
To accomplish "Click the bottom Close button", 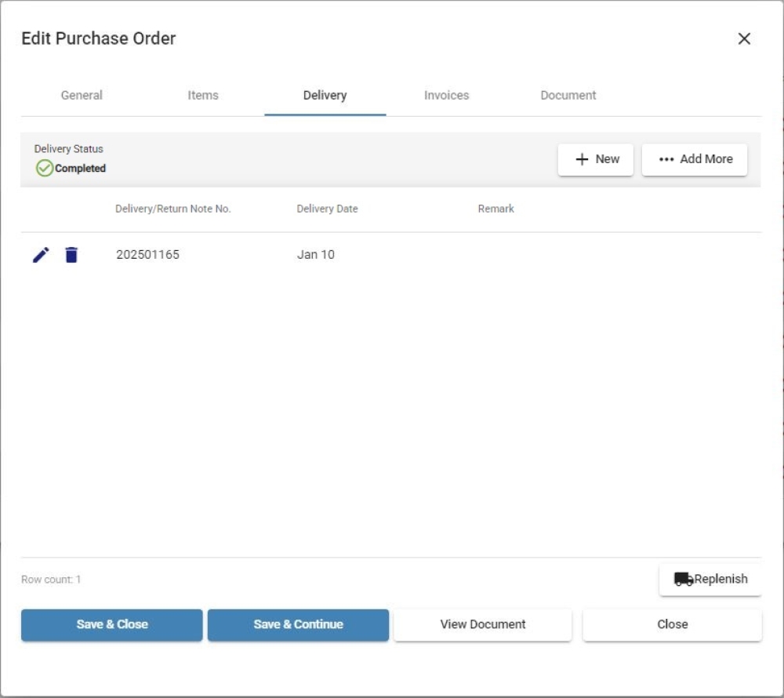I will coord(672,624).
